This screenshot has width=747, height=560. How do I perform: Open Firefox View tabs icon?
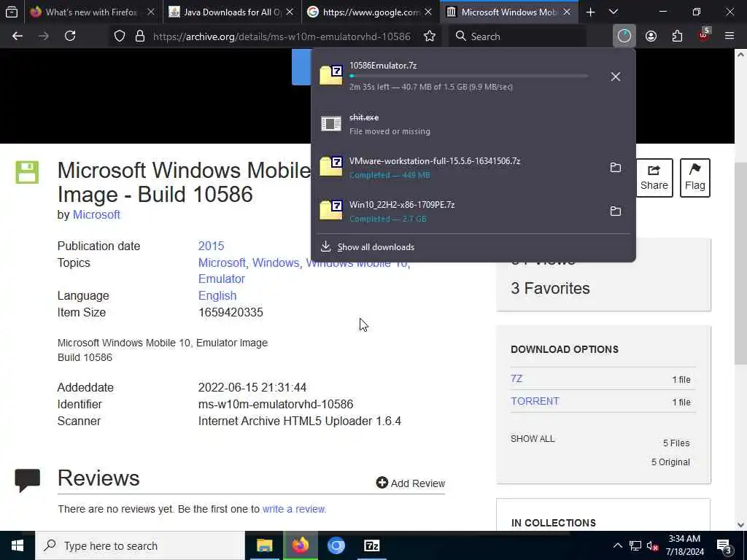(12, 12)
